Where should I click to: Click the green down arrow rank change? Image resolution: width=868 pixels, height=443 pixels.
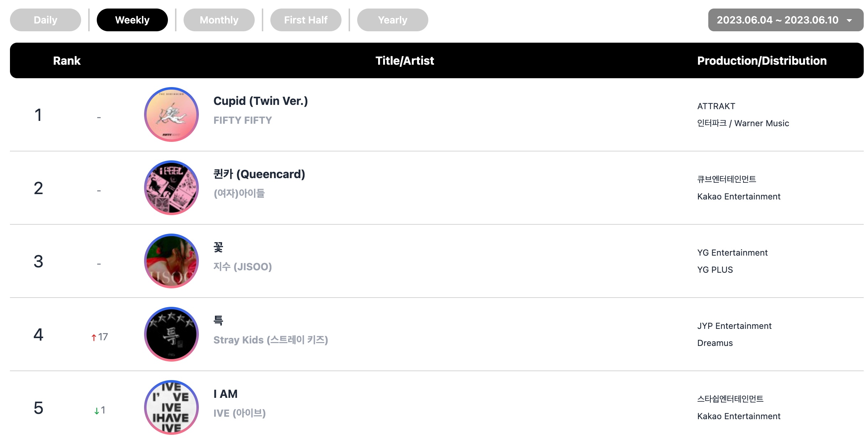coord(96,411)
